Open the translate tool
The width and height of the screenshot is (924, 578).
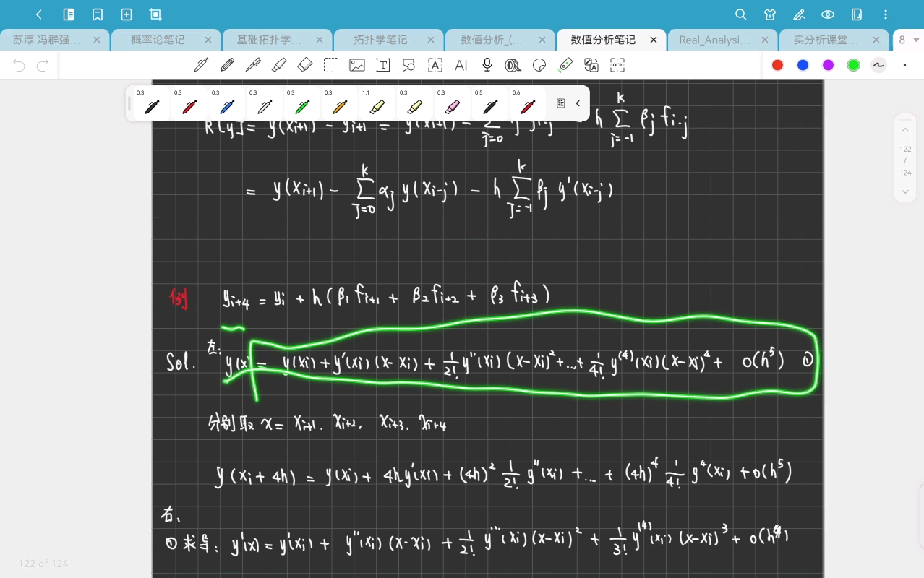pos(591,65)
